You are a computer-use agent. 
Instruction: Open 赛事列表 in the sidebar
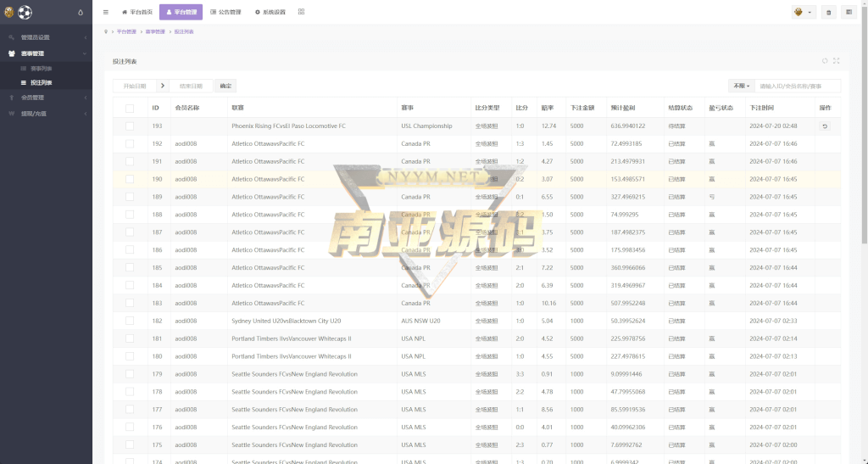tap(41, 68)
